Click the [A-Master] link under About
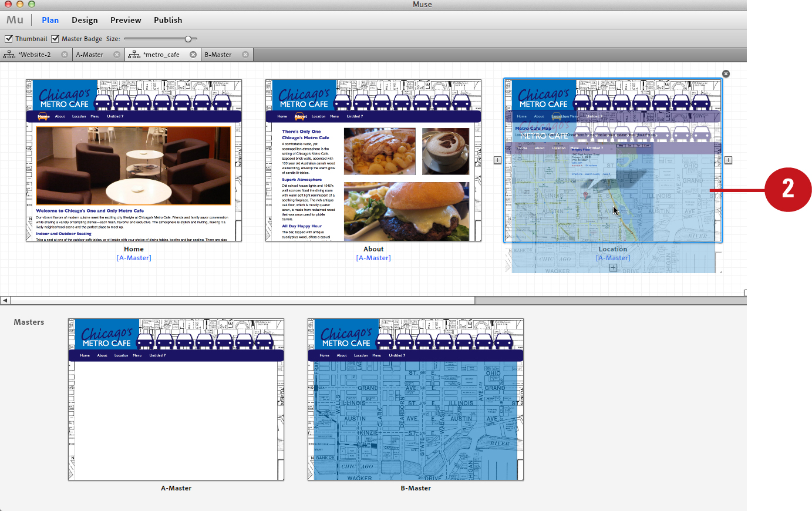812x511 pixels. tap(373, 258)
